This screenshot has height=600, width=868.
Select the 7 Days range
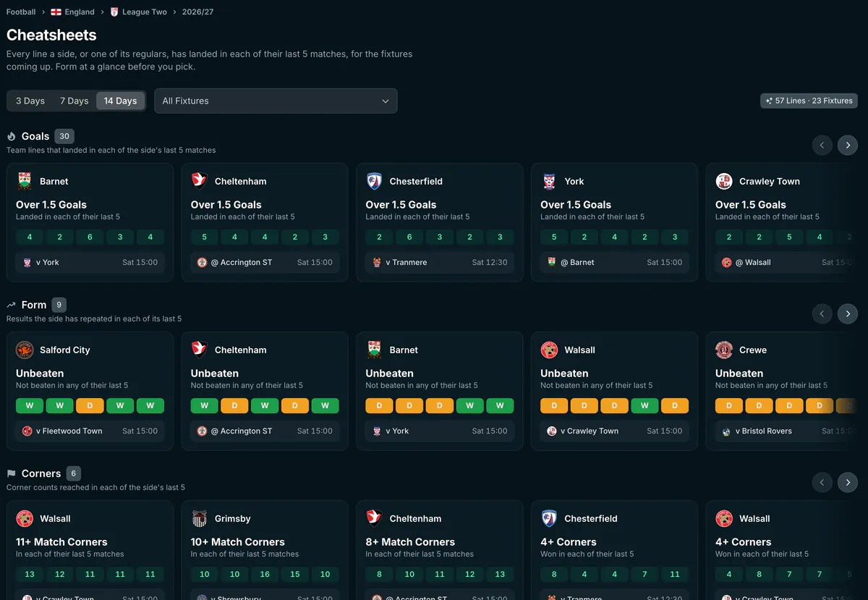(x=75, y=101)
